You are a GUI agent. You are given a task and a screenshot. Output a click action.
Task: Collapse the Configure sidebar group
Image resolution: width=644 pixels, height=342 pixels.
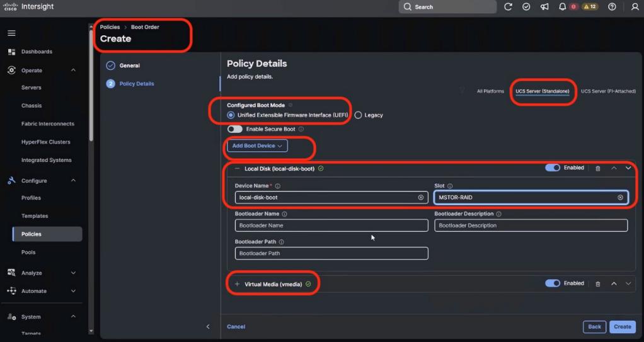(73, 180)
